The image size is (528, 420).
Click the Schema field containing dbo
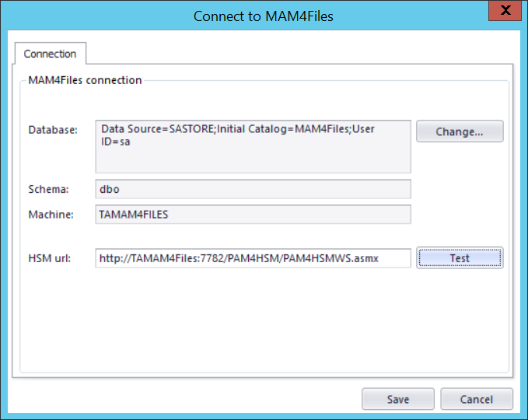(253, 189)
